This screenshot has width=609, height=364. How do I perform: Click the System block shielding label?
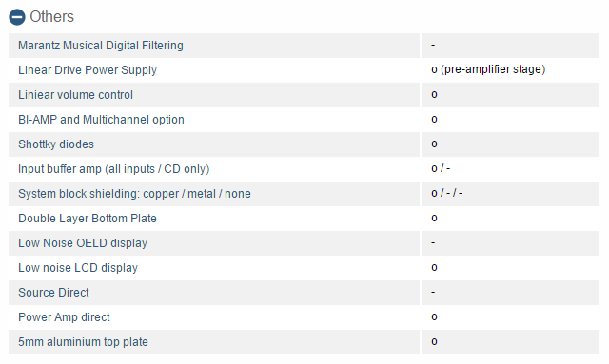click(x=134, y=194)
